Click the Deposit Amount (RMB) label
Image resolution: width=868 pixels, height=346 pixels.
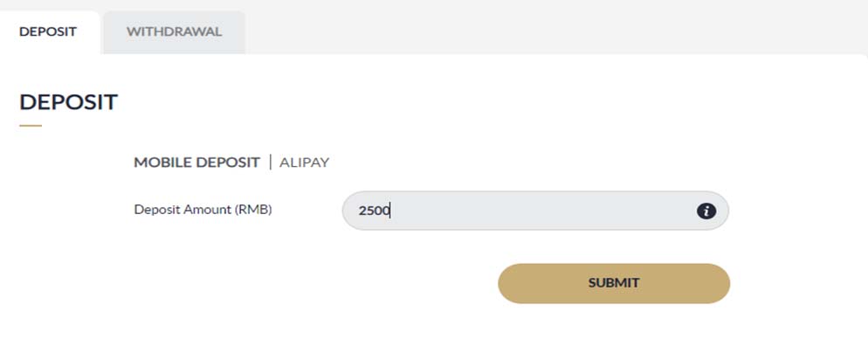pos(203,211)
